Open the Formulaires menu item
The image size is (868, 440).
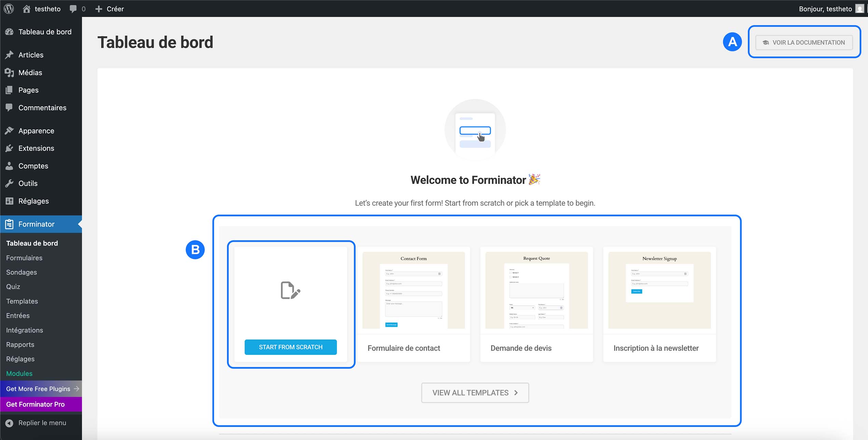[24, 258]
